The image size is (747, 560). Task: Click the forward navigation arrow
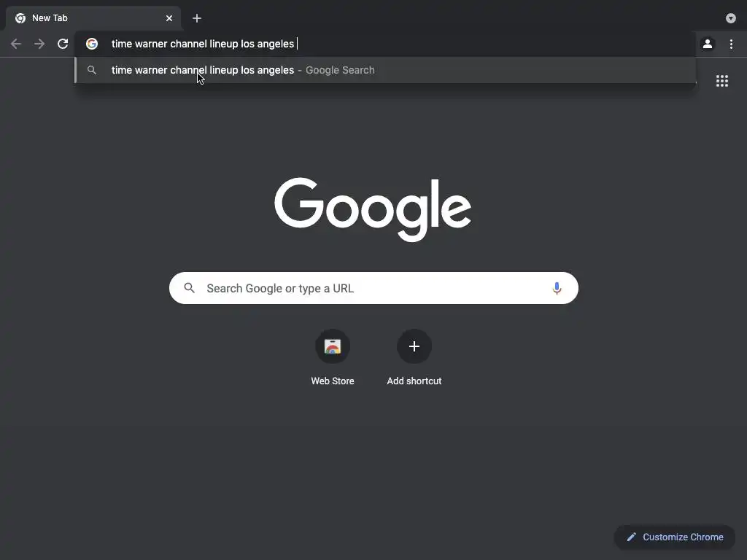(39, 44)
